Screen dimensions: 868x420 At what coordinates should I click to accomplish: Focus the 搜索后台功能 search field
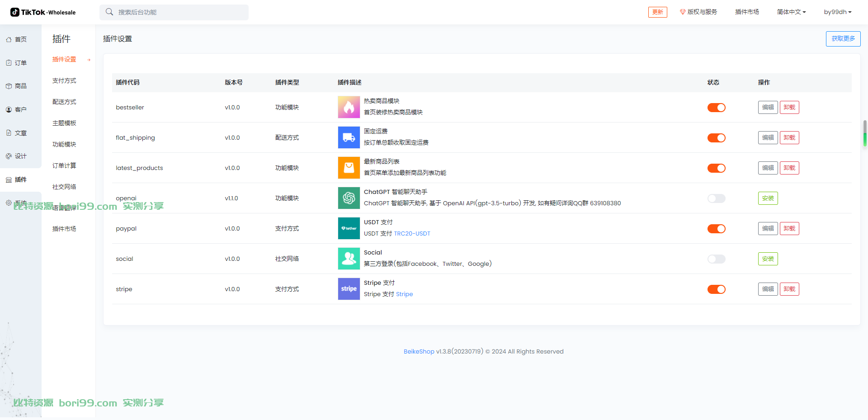(x=174, y=12)
